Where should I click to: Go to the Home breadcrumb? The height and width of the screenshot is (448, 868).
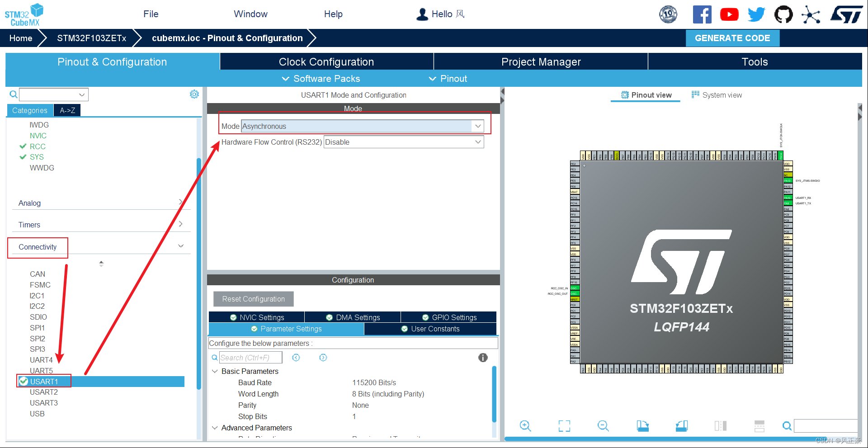pos(21,38)
